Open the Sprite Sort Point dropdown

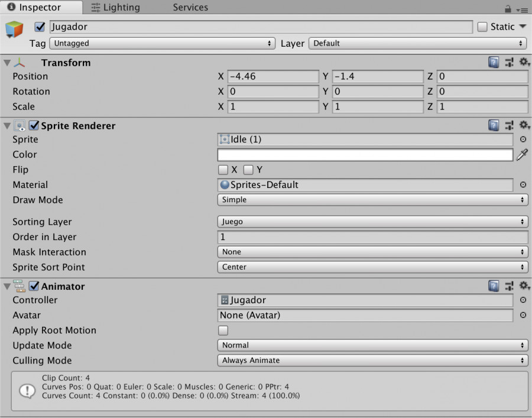pyautogui.click(x=372, y=267)
